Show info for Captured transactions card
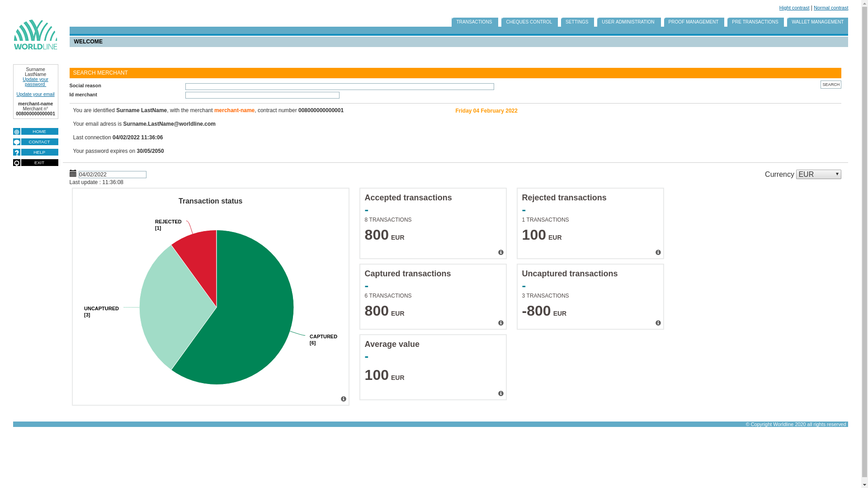Image resolution: width=868 pixels, height=488 pixels. (501, 323)
